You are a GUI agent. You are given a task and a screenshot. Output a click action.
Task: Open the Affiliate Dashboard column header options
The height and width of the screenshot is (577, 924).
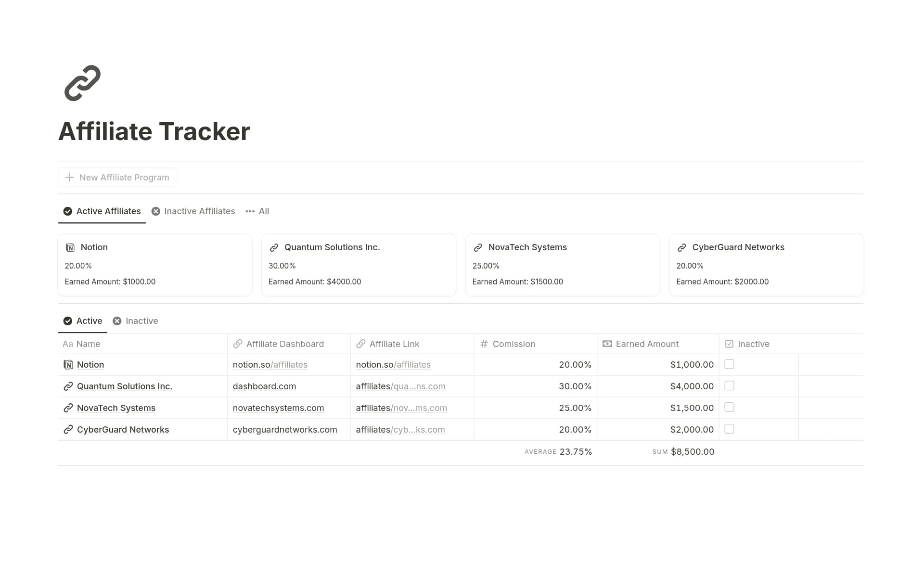pos(285,344)
